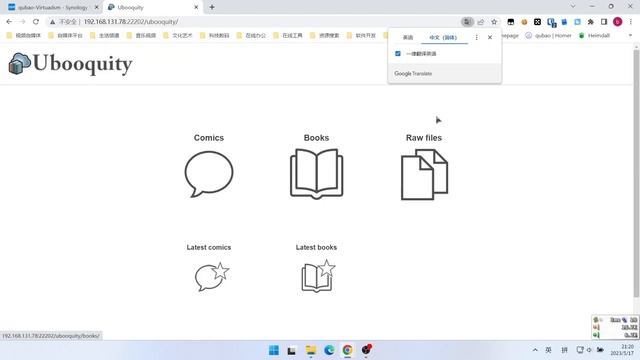Select the Ubooquity browser tab
The width and height of the screenshot is (640, 360).
click(x=151, y=7)
